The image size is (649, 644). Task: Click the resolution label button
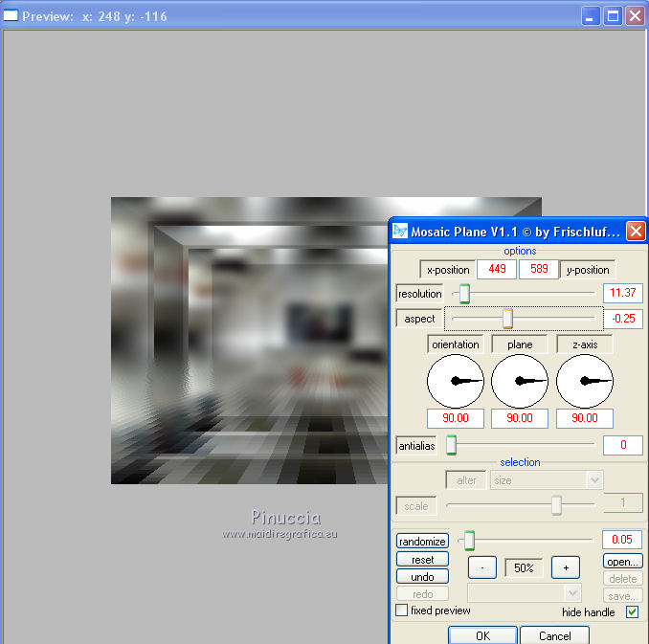419,294
